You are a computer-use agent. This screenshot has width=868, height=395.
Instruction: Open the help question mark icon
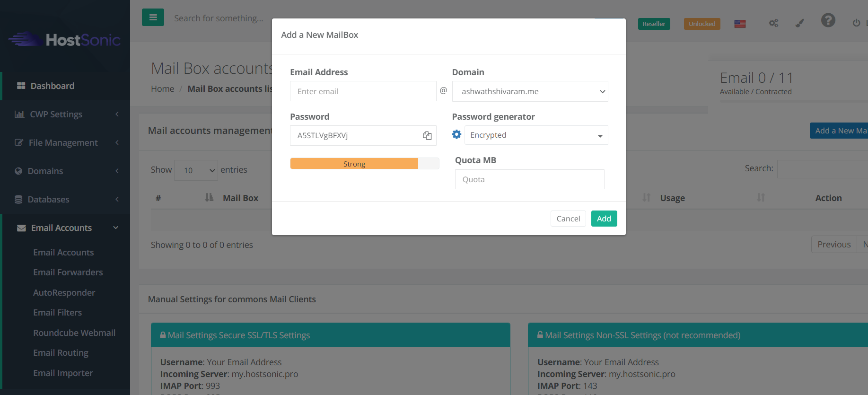click(828, 21)
